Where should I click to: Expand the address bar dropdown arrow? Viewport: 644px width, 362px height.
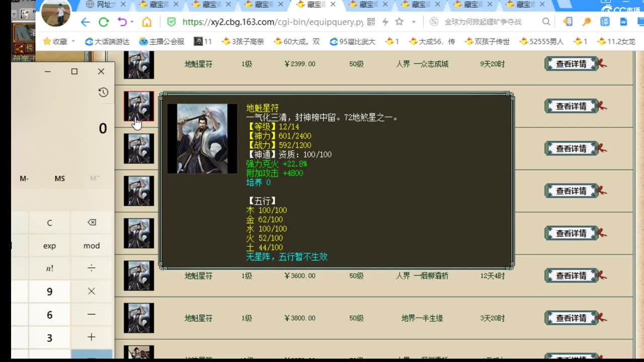pyautogui.click(x=414, y=22)
